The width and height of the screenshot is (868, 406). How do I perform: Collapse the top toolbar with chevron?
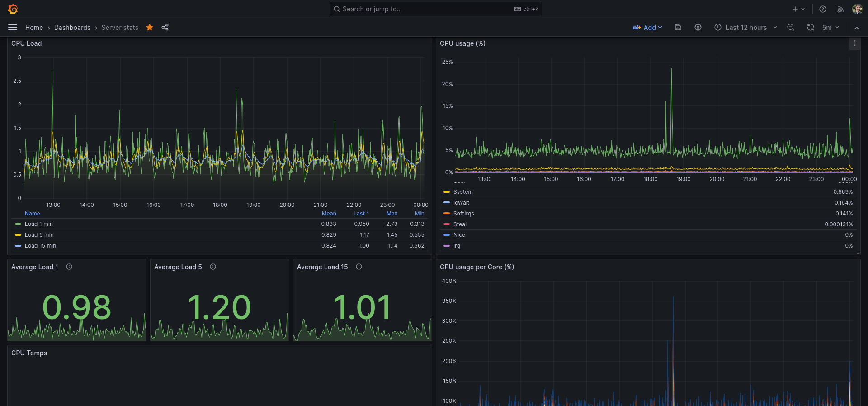pyautogui.click(x=856, y=28)
